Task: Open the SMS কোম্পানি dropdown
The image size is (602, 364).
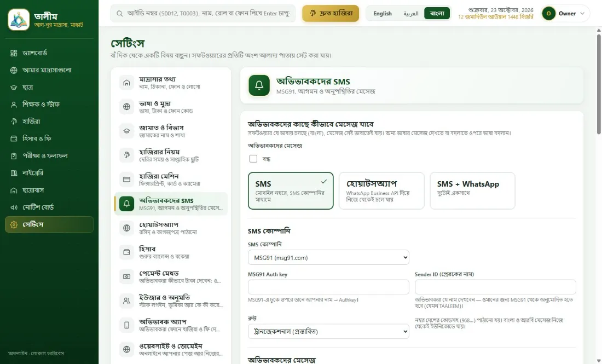Action: click(329, 258)
